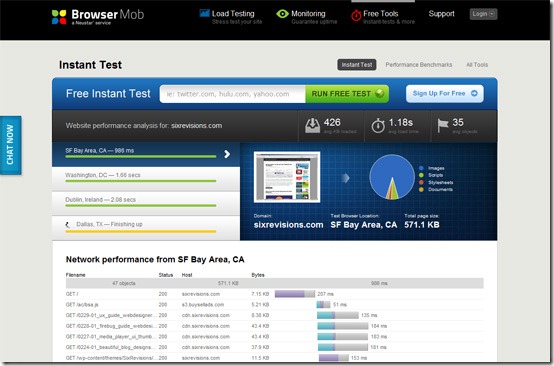Switch to the Performance Benchmarks tab
The height and width of the screenshot is (366, 554).
tap(419, 65)
